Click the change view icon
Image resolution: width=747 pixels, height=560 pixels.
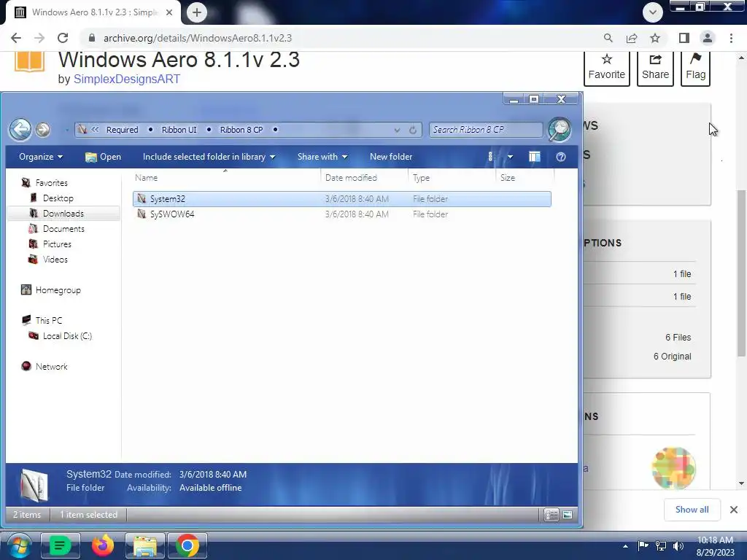click(491, 157)
